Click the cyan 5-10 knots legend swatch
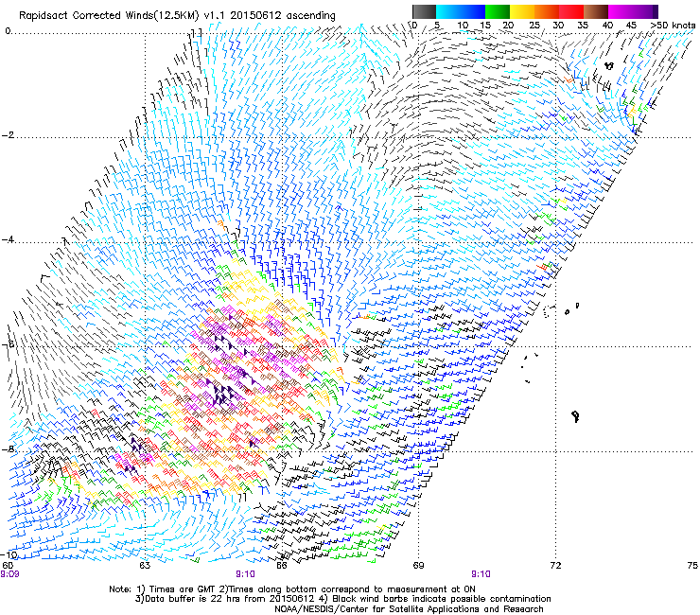The height and width of the screenshot is (615, 700). click(448, 11)
